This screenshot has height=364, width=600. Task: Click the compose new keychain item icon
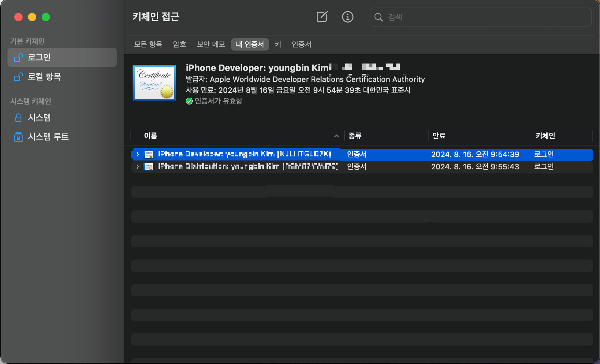[322, 17]
